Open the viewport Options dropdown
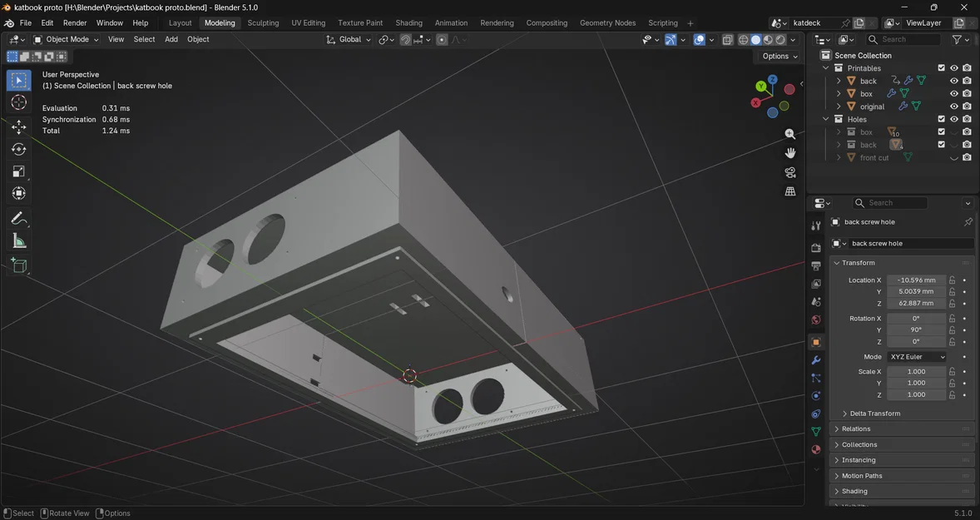The height and width of the screenshot is (520, 980). [780, 57]
